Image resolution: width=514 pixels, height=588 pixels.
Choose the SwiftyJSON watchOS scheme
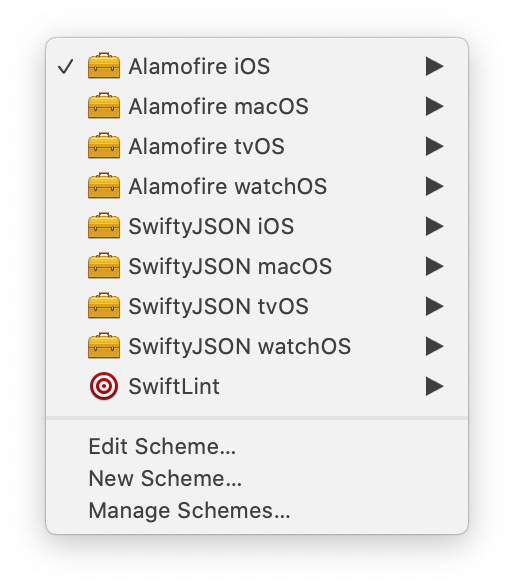[x=257, y=346]
